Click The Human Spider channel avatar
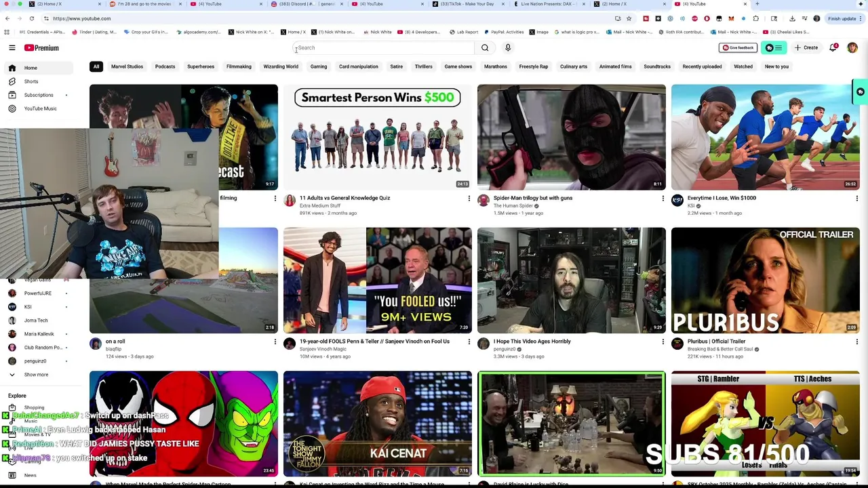 tap(484, 200)
